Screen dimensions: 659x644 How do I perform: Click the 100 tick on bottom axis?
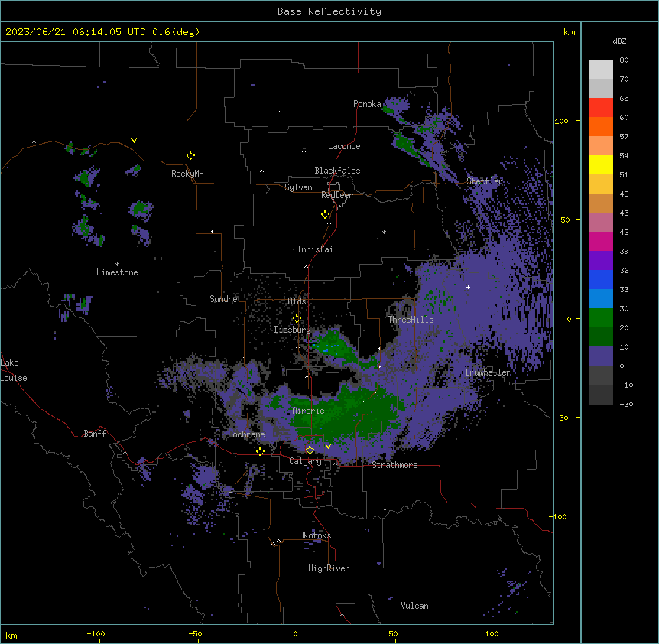pos(492,633)
